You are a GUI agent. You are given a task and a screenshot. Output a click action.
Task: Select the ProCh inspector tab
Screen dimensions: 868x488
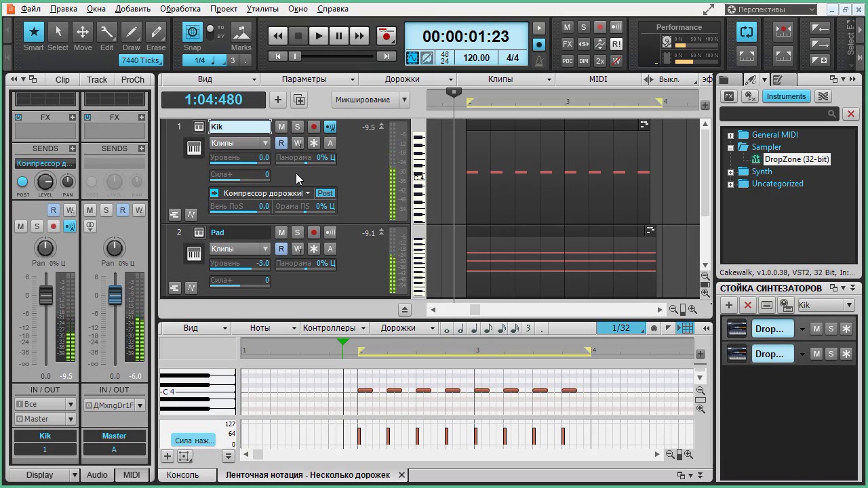(x=132, y=79)
